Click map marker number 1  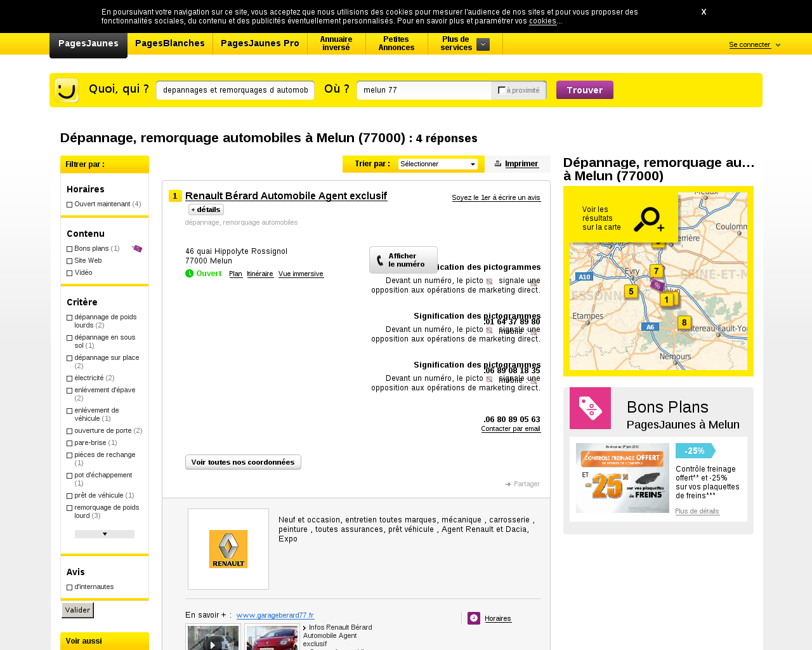point(667,300)
